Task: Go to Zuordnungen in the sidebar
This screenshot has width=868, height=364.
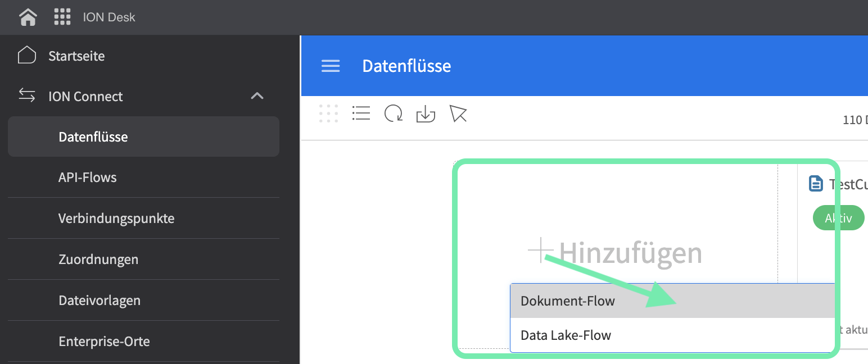Action: [x=98, y=260]
